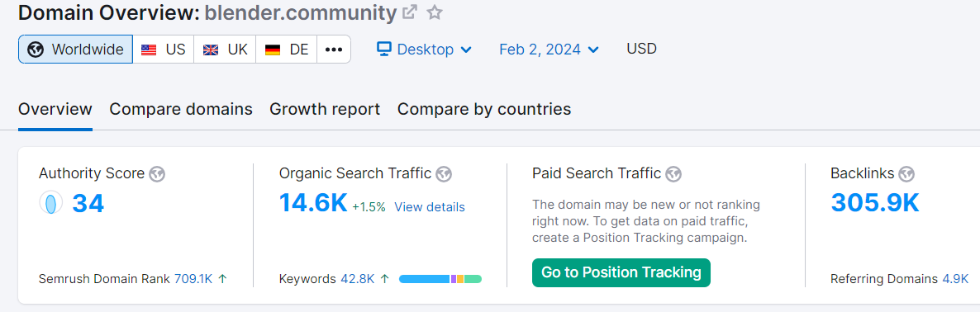Switch to Compare domains tab
This screenshot has width=980, height=312.
181,109
